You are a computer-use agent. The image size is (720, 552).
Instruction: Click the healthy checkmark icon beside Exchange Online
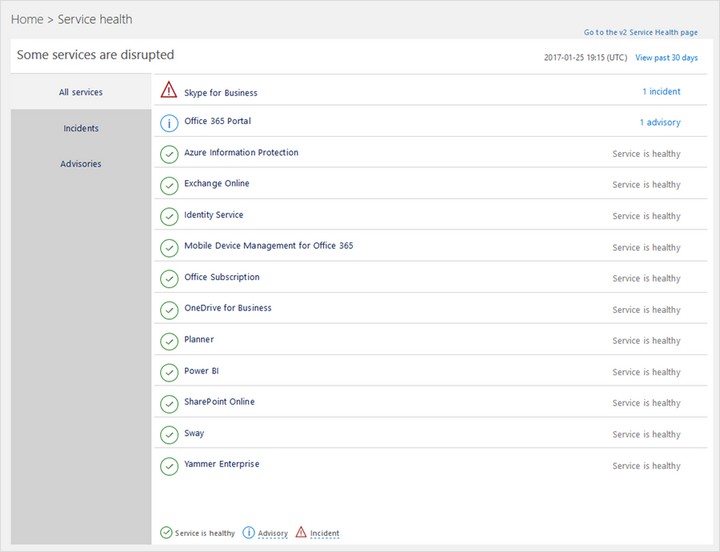pos(169,185)
